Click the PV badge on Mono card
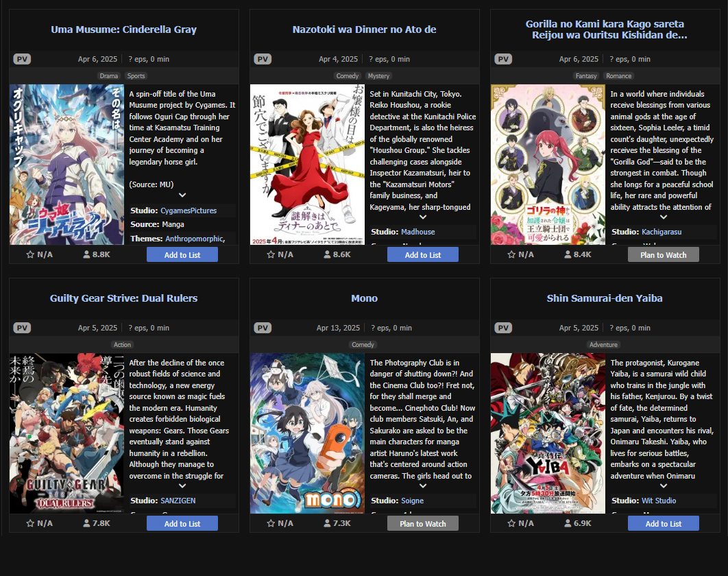Image resolution: width=728 pixels, height=576 pixels. [x=263, y=328]
